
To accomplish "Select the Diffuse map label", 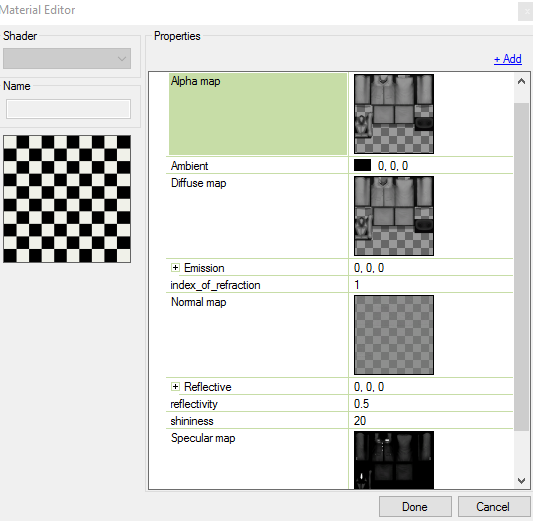I will (x=199, y=183).
